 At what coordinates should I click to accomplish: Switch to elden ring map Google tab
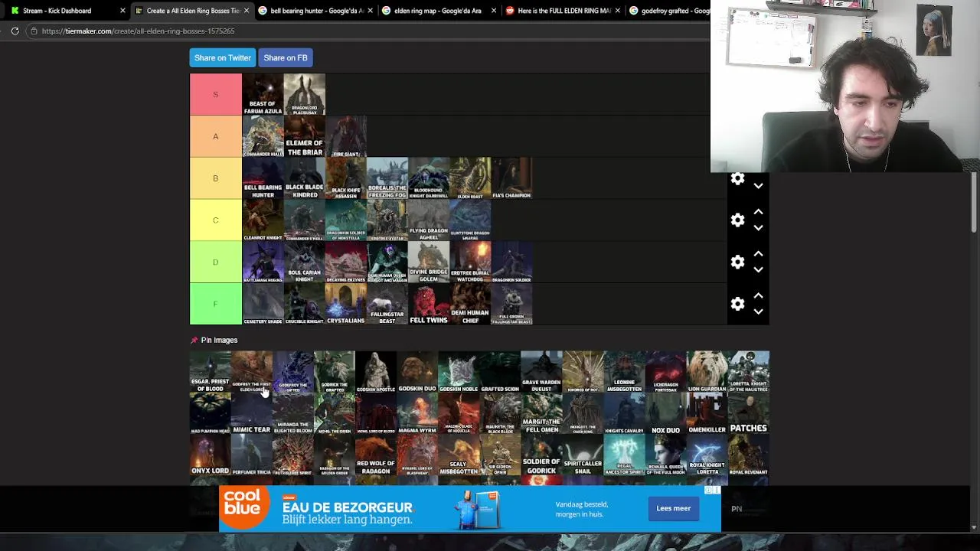(439, 11)
